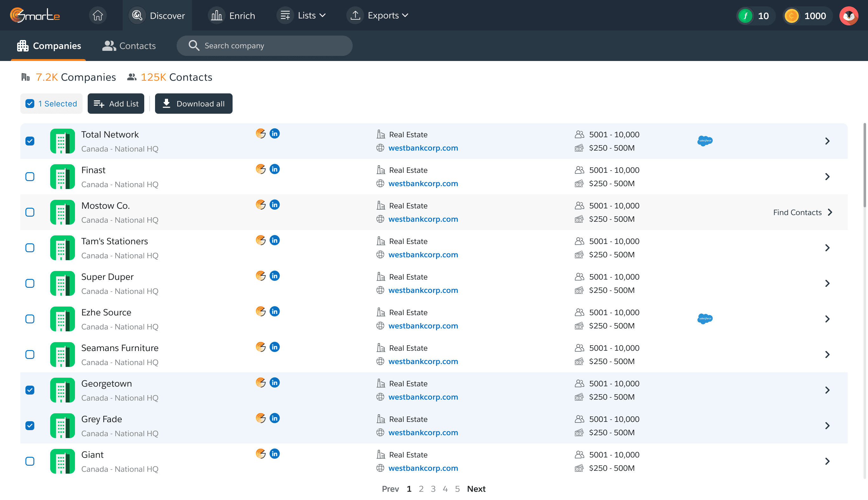Click the green building logo for Giant
The image size is (868, 500).
[x=63, y=461]
